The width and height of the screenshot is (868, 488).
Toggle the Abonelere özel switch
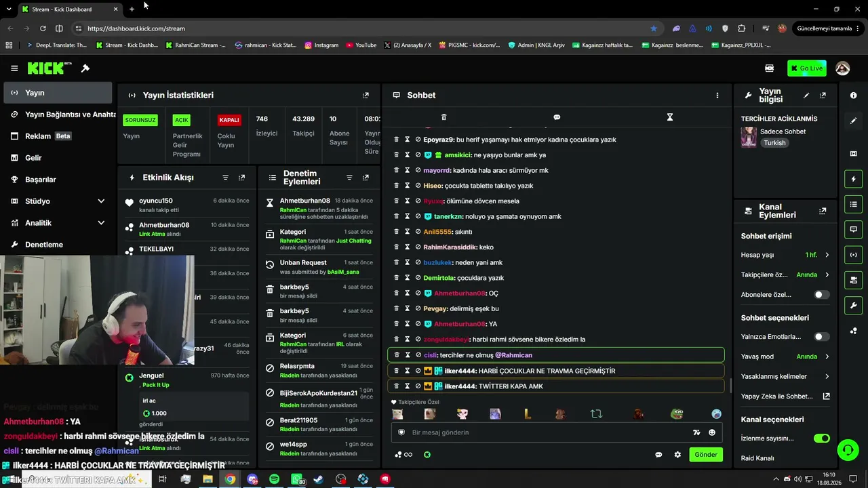pos(821,295)
